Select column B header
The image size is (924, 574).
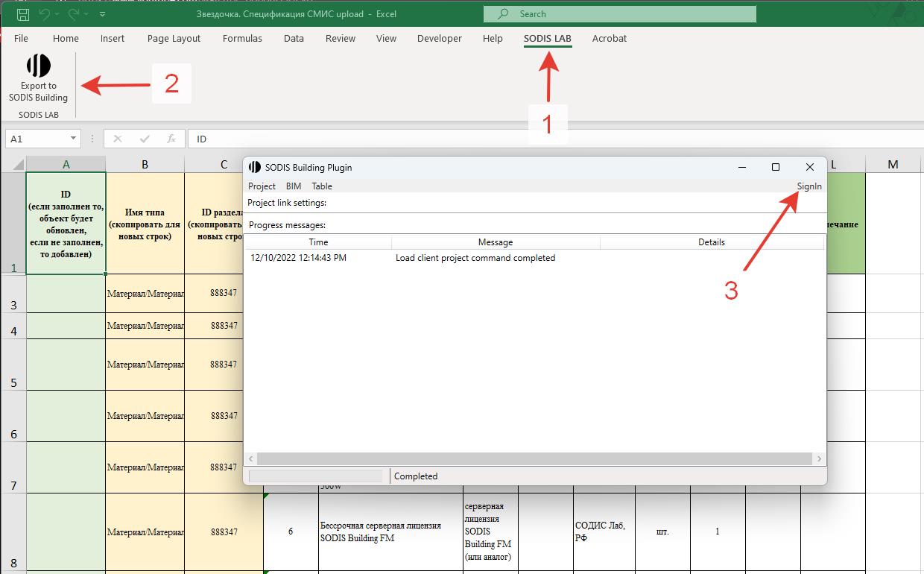pyautogui.click(x=145, y=164)
